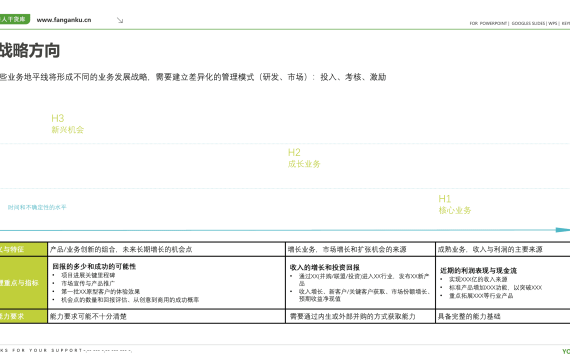Click the FOR POWERPOINT header text
The width and height of the screenshot is (570, 360).
click(x=488, y=23)
